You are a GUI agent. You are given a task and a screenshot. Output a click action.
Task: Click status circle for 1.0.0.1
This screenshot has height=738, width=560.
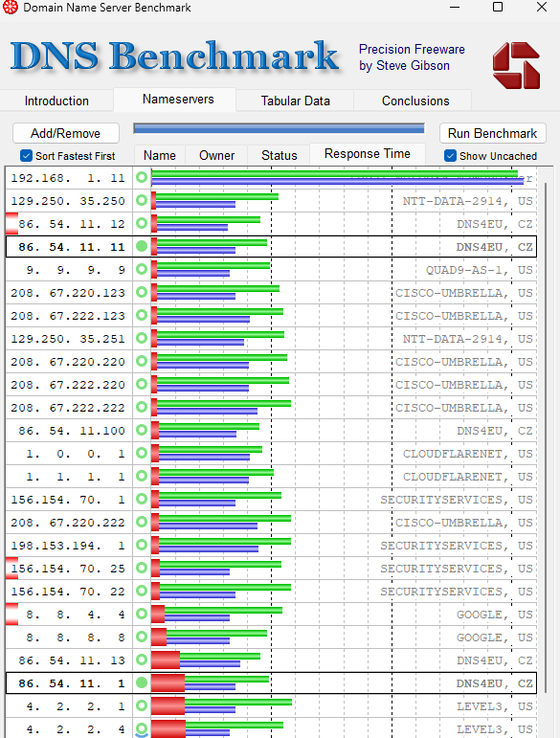point(142,454)
